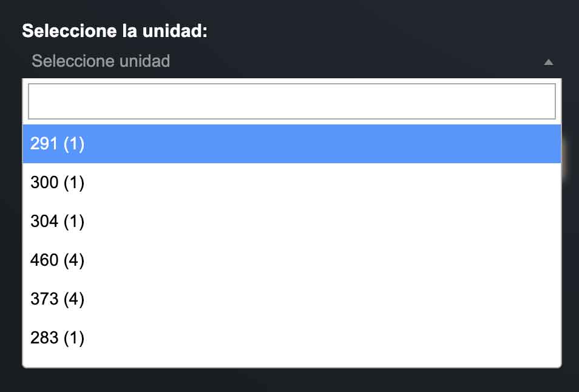Toggle the unit selector closed
Viewport: 579px width, 392px height.
[549, 62]
